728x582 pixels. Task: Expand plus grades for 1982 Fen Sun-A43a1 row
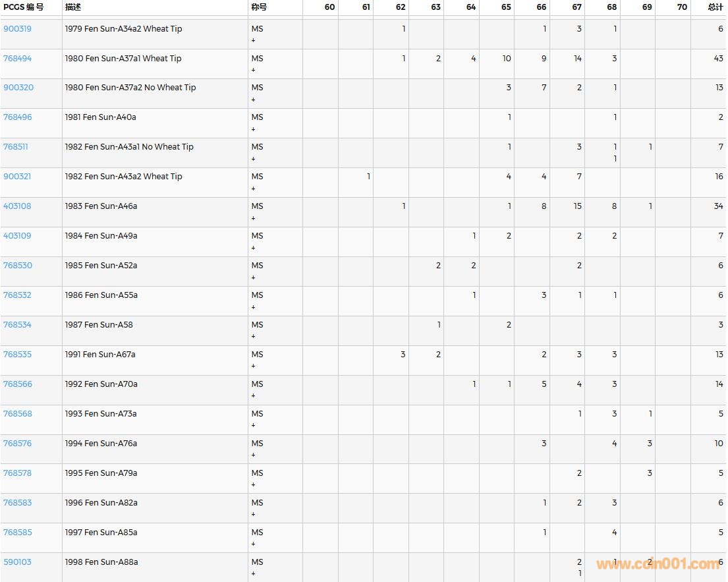tap(253, 159)
